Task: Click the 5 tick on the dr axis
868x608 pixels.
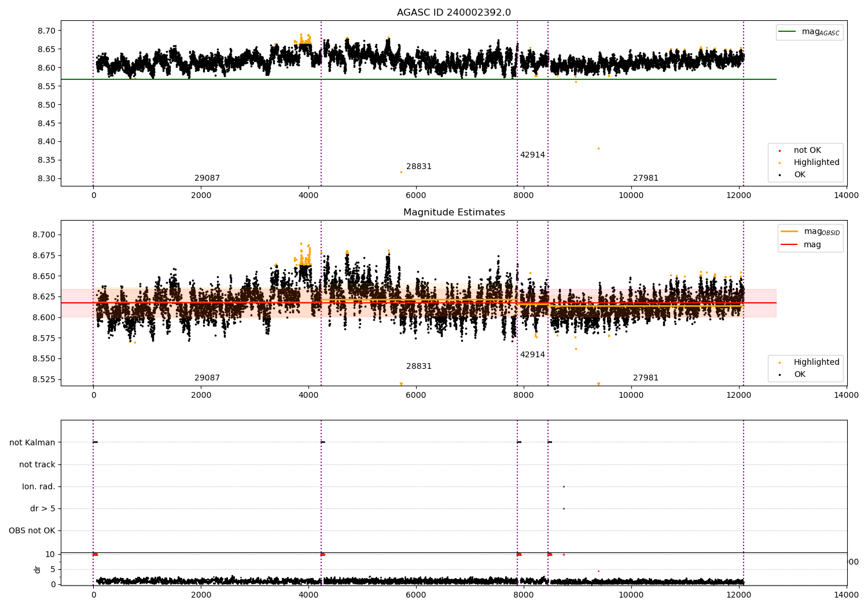Action: tap(53, 569)
